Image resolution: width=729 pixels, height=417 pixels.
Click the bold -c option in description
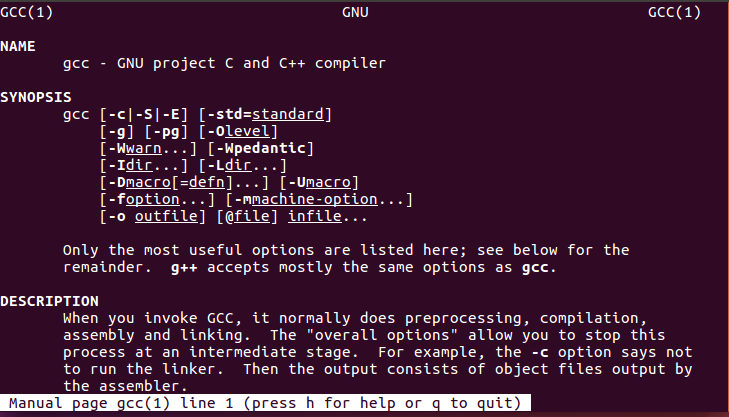(540, 352)
